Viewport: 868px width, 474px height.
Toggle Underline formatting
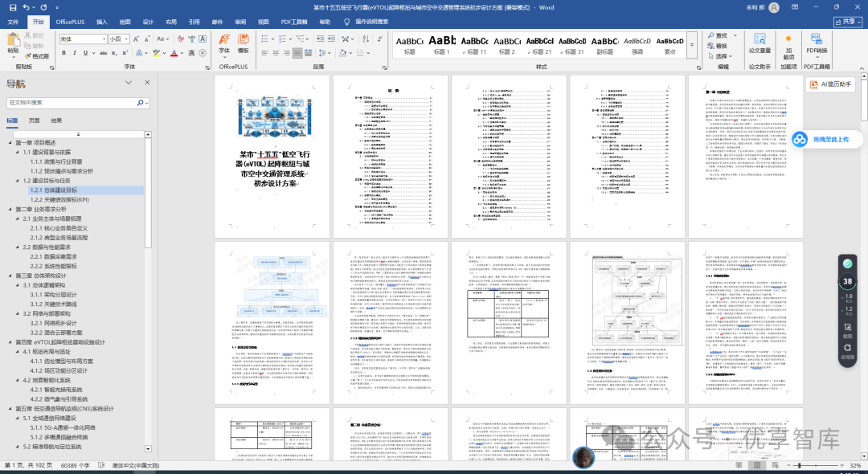[x=85, y=53]
